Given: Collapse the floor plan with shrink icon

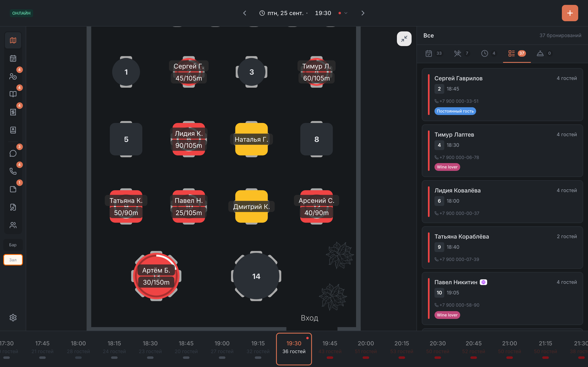Looking at the screenshot, I should click(x=404, y=39).
